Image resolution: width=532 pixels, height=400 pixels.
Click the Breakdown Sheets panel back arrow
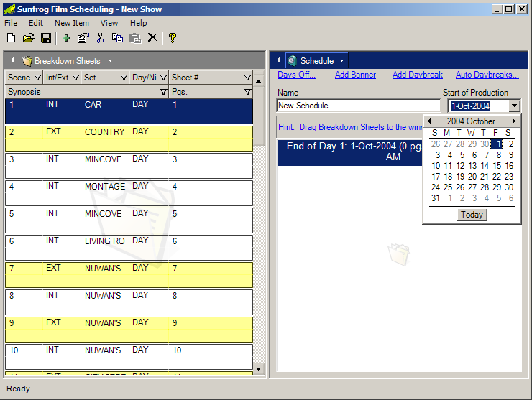pyautogui.click(x=12, y=60)
